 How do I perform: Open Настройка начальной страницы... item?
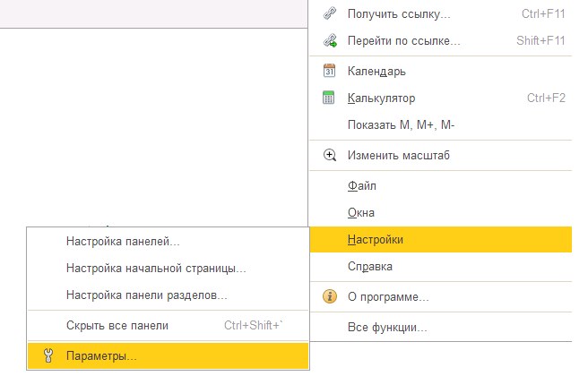point(168,269)
